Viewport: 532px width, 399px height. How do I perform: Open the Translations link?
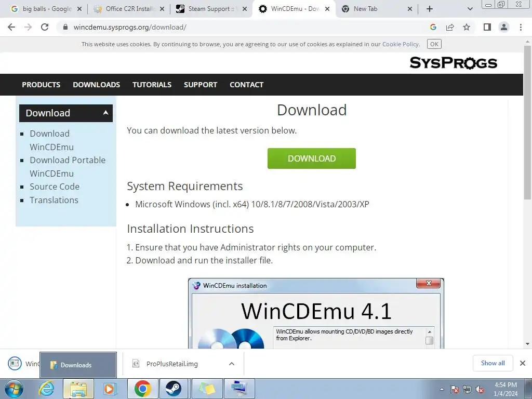coord(54,200)
